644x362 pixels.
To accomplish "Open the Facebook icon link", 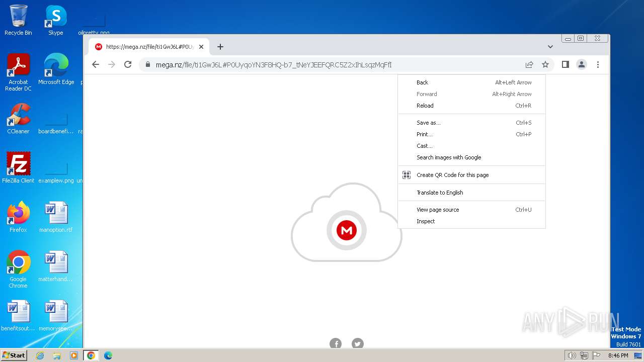I will pyautogui.click(x=336, y=343).
